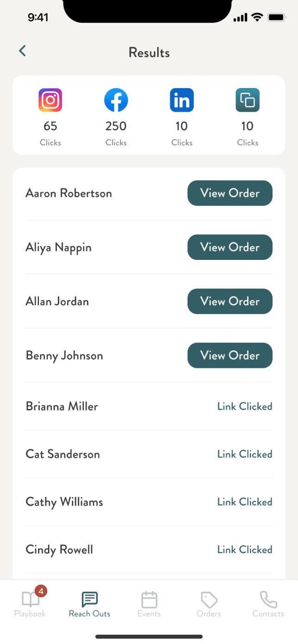Open the Events calendar icon
Image resolution: width=298 pixels, height=644 pixels.
pos(149,600)
